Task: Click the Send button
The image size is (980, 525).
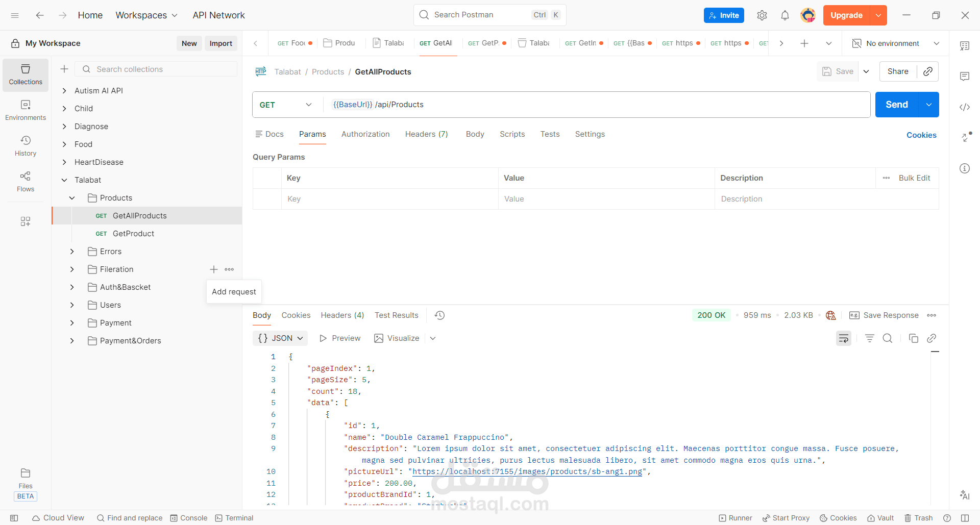Action: (x=897, y=105)
